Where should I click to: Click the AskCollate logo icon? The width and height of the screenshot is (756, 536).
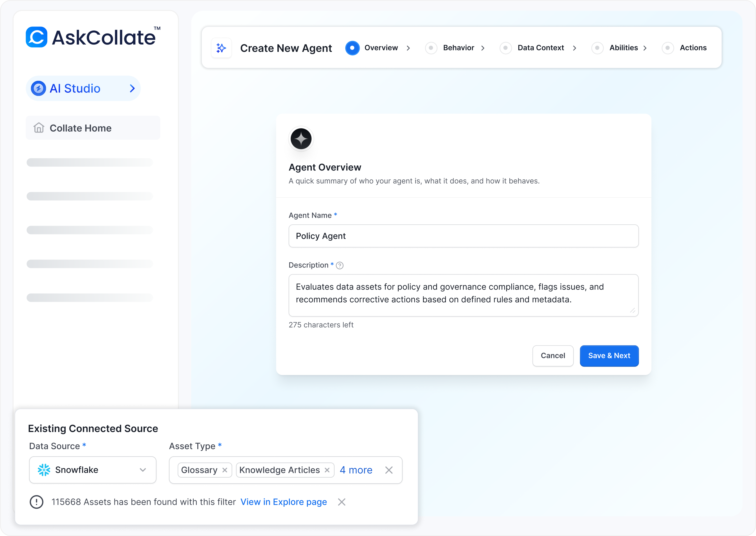[37, 37]
